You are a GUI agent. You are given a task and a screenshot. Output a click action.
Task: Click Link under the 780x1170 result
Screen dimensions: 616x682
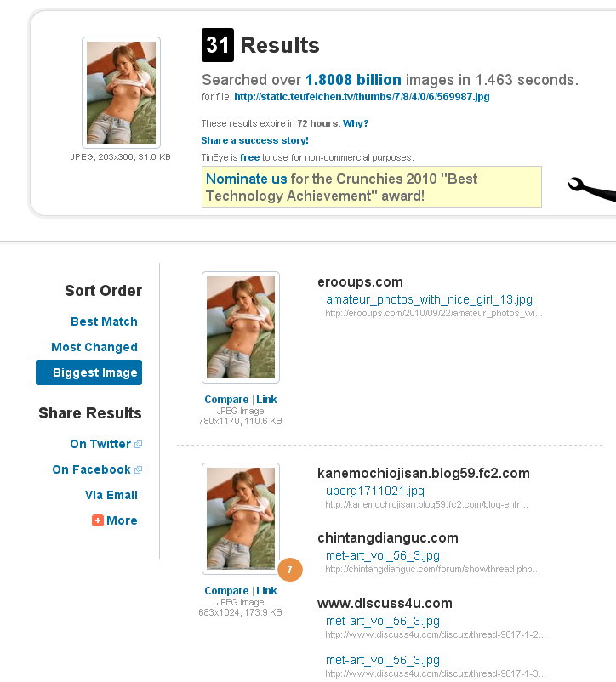pos(266,400)
